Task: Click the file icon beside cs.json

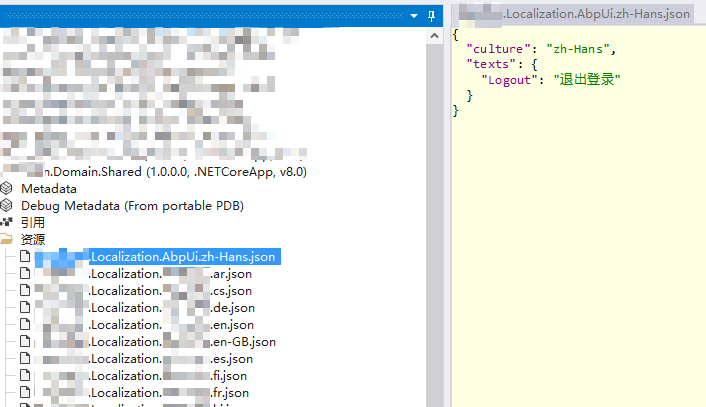Action: tap(24, 291)
